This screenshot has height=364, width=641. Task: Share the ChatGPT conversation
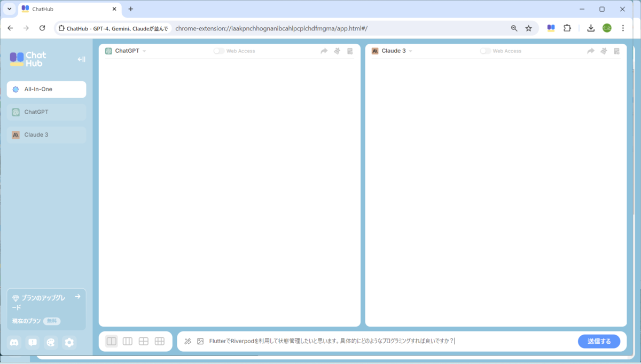point(324,51)
